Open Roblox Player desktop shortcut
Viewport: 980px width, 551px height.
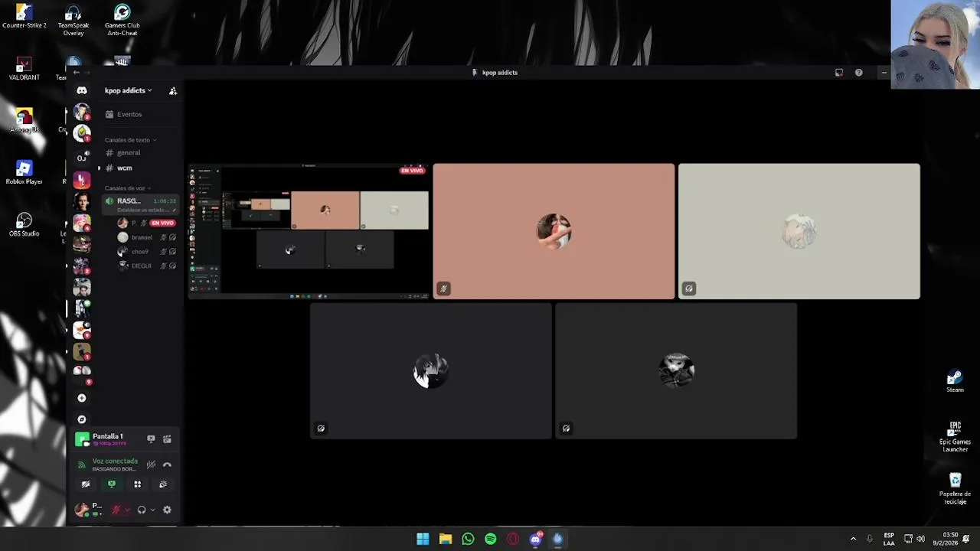[x=24, y=173]
